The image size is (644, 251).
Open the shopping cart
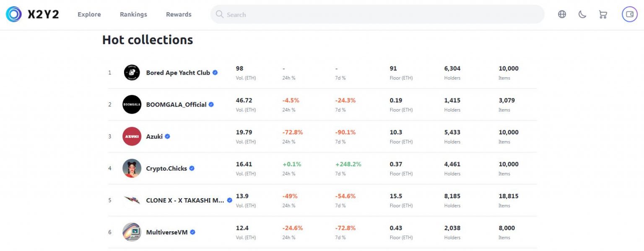click(x=603, y=14)
